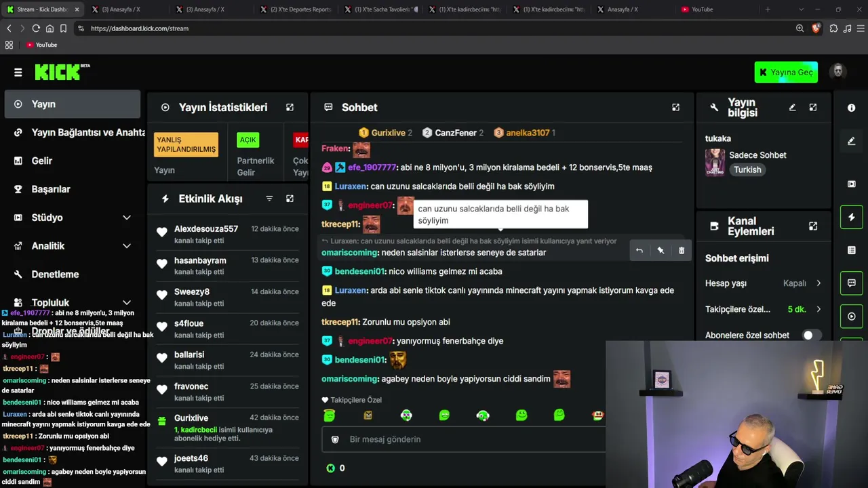Viewport: 868px width, 488px height.
Task: Click the pencil icon in right sidebar
Action: pyautogui.click(x=852, y=141)
